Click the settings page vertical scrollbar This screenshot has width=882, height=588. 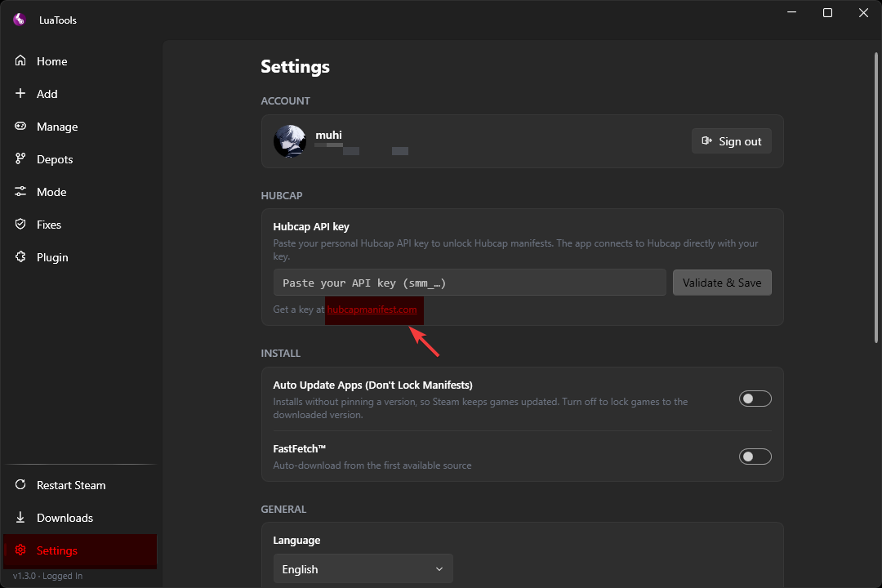875,197
